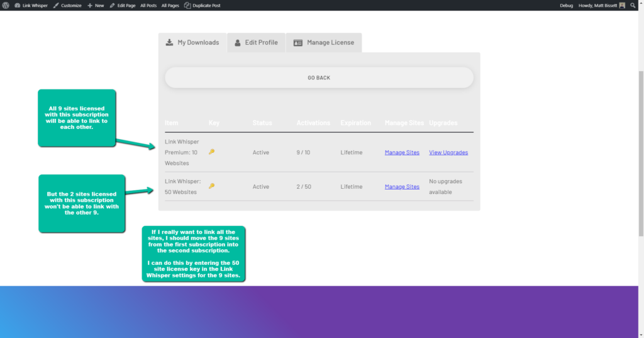644x338 pixels.
Task: Click the user avatar thumbnail
Action: pyautogui.click(x=622, y=5)
